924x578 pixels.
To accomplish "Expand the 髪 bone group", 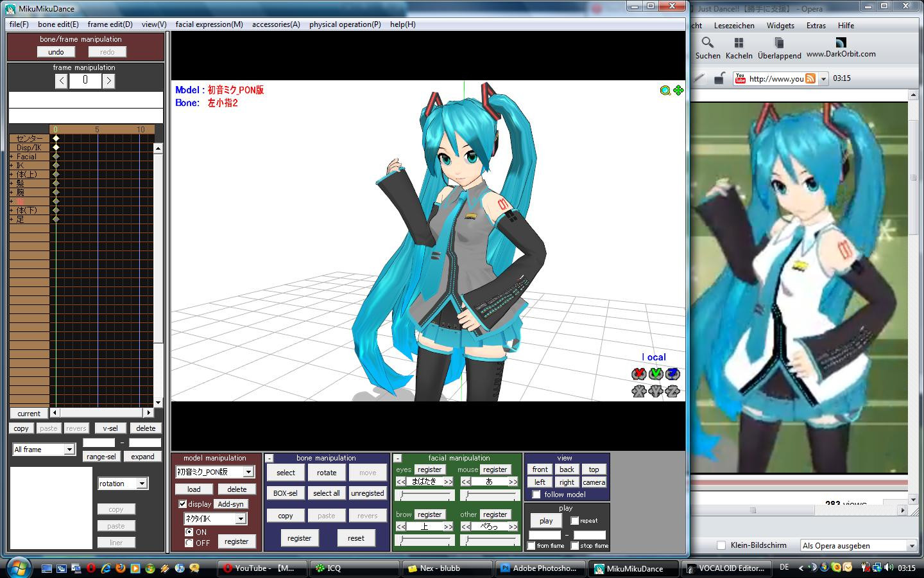I will (12, 184).
